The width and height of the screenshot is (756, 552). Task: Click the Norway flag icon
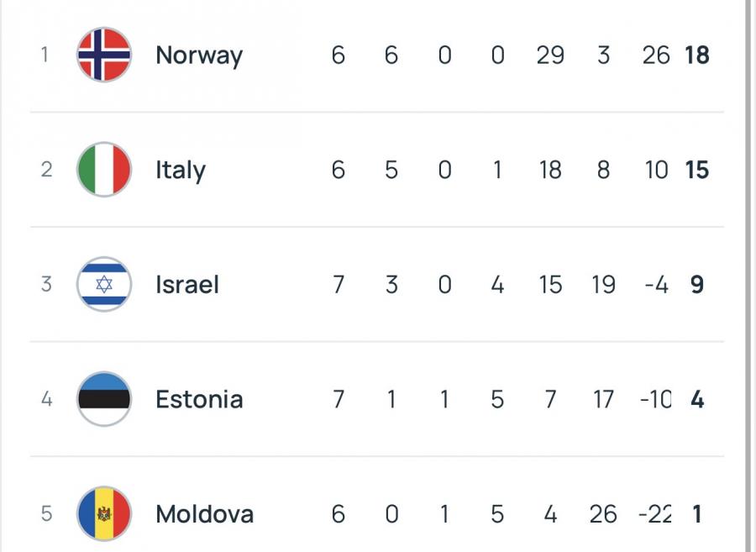click(x=104, y=55)
